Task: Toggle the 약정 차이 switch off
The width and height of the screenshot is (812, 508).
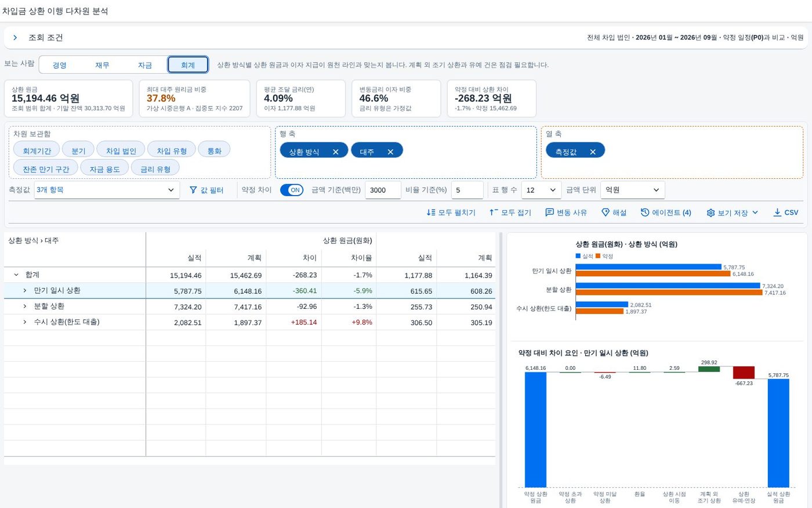Action: pos(292,190)
